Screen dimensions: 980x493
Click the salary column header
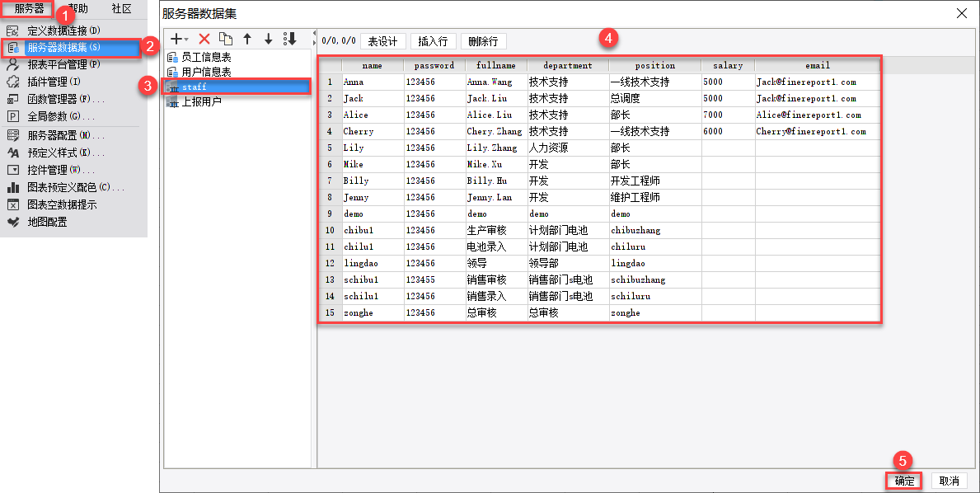[728, 66]
